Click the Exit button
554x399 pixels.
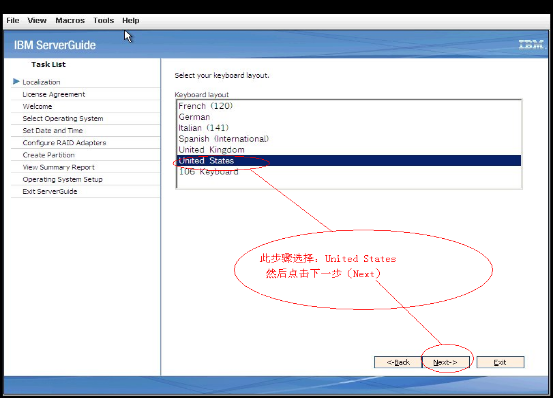[500, 362]
